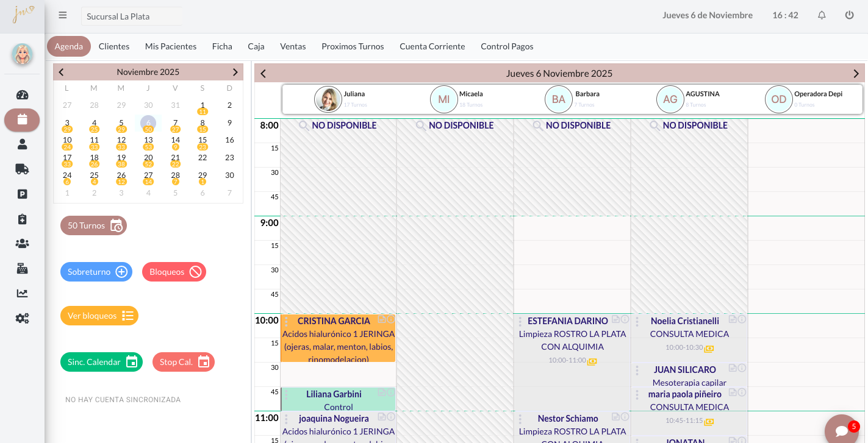The image size is (868, 443).
Task: Advance agenda to the next day
Action: click(856, 74)
